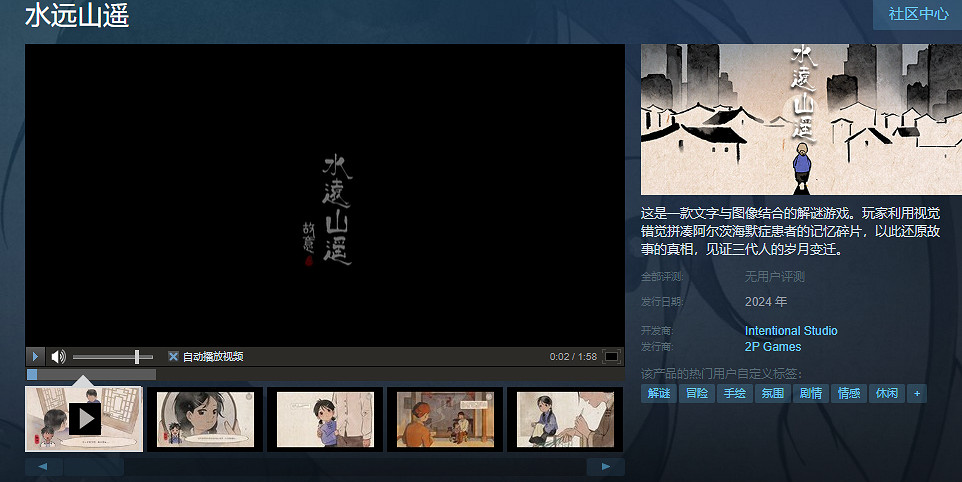Image resolution: width=962 pixels, height=482 pixels.
Task: Select the first video thumbnail with play icon
Action: click(x=84, y=419)
